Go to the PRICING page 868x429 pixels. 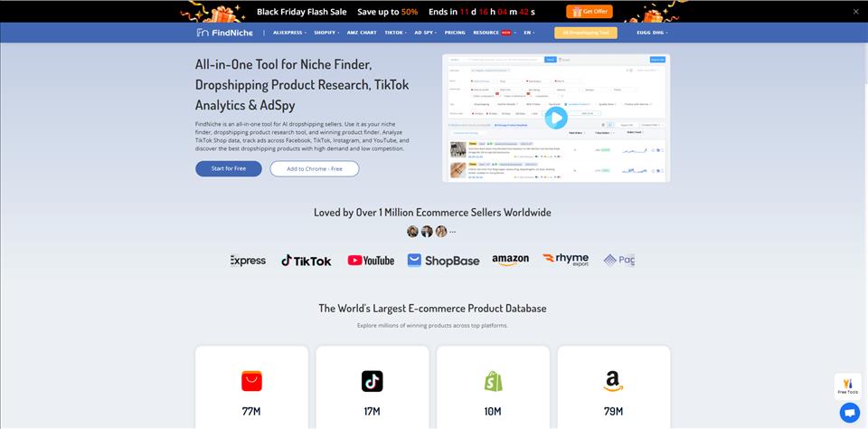[455, 33]
